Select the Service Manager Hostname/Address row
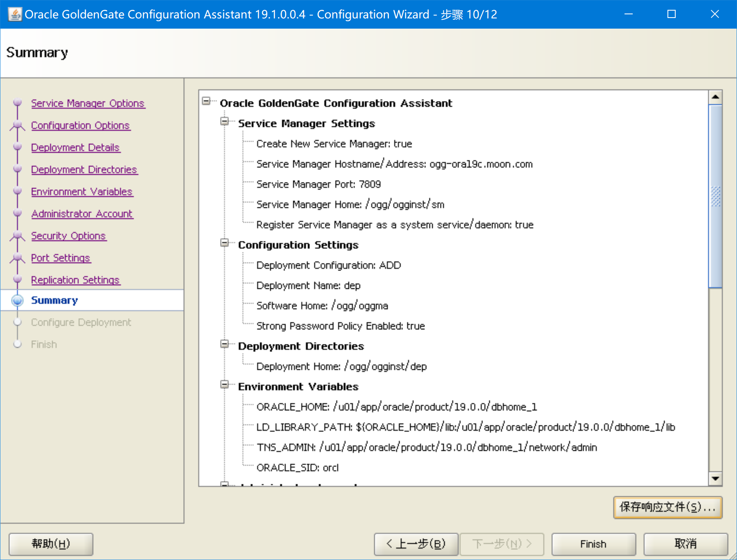 (395, 164)
